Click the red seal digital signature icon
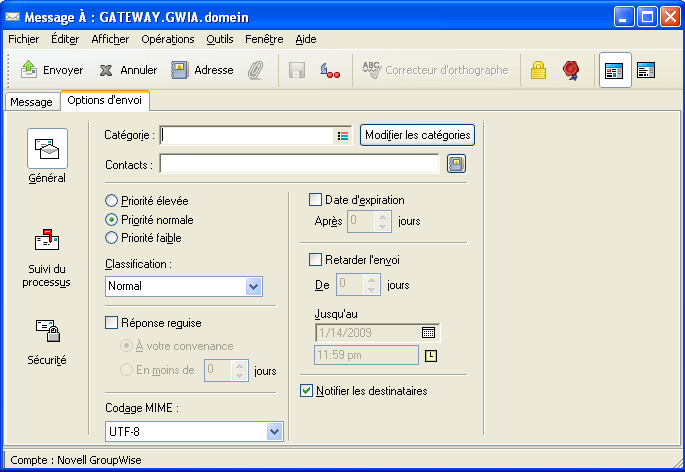685x472 pixels. (571, 70)
